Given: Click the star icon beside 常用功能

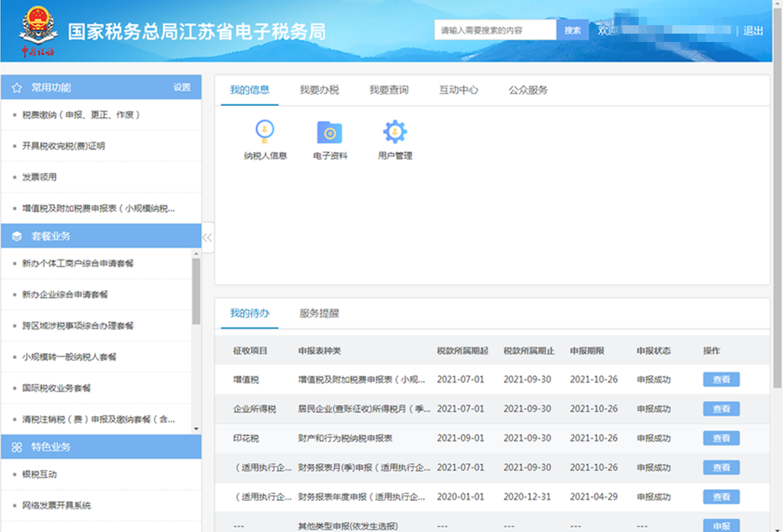Looking at the screenshot, I should point(17,88).
